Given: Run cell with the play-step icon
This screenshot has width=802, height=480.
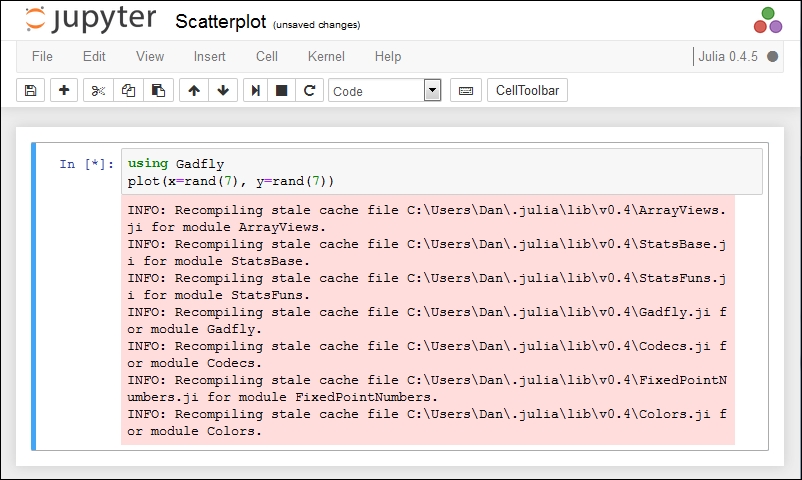Looking at the screenshot, I should pos(255,91).
